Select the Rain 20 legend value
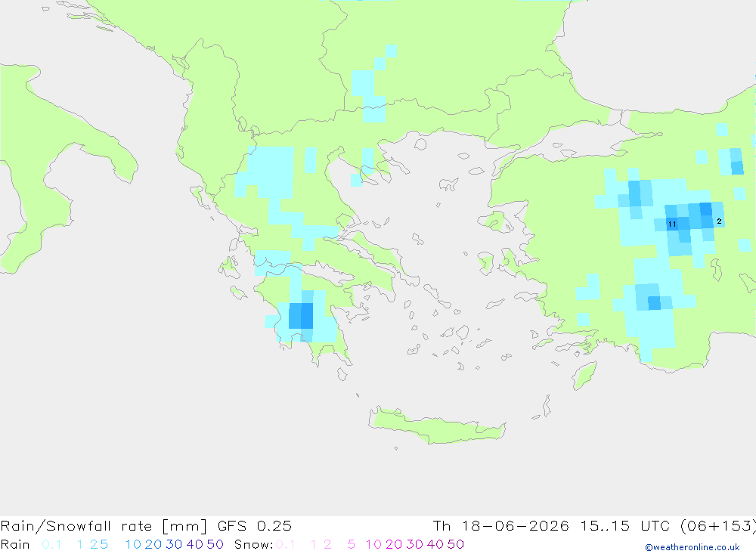756x554 pixels. pyautogui.click(x=153, y=544)
